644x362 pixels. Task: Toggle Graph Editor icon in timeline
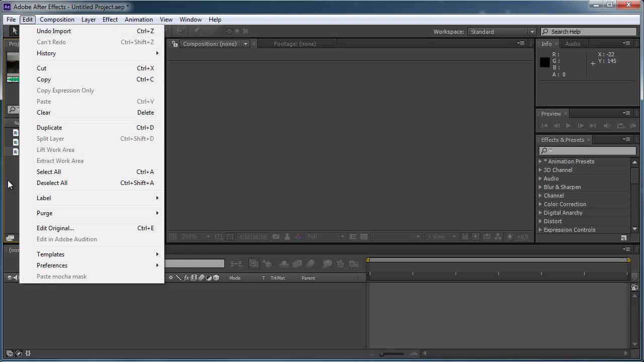pos(354,263)
